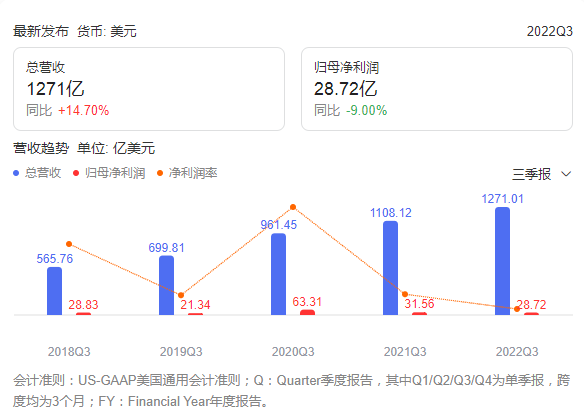
Task: Toggle the 归母净利润 legend series
Action: 109,173
